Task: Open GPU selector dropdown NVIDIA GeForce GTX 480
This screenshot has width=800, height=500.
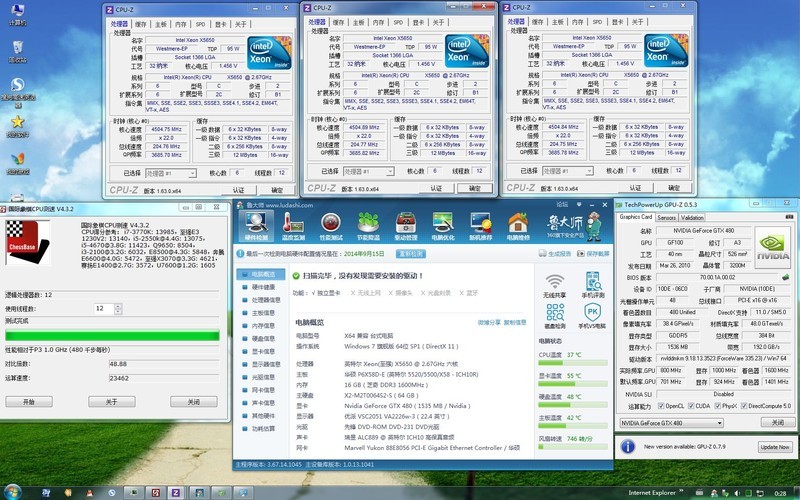Action: (671, 423)
